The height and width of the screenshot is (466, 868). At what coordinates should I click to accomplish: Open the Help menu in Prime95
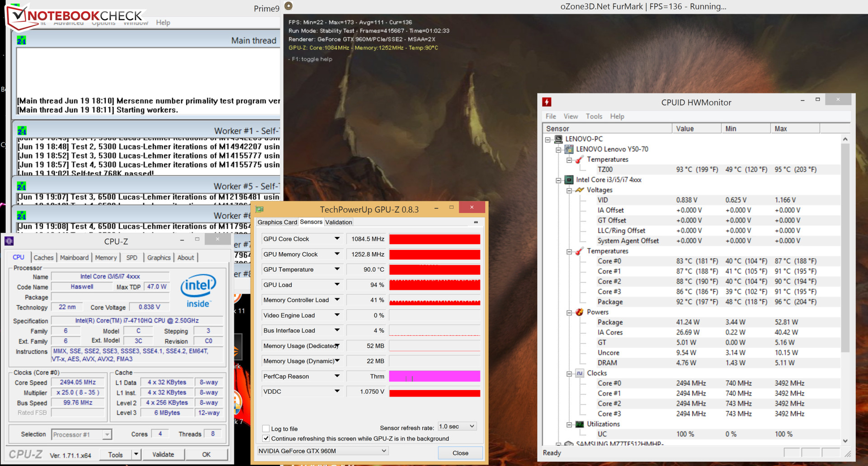pos(163,23)
